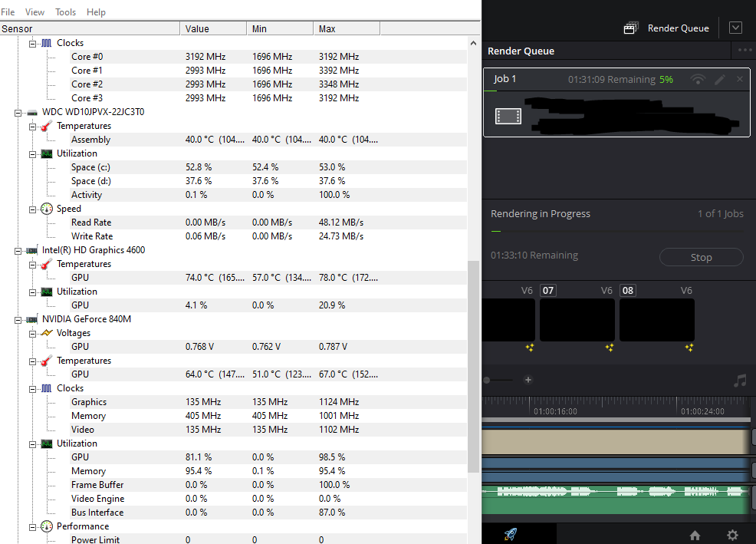Click the Value column header
Image resolution: width=756 pixels, height=544 pixels.
[x=213, y=29]
